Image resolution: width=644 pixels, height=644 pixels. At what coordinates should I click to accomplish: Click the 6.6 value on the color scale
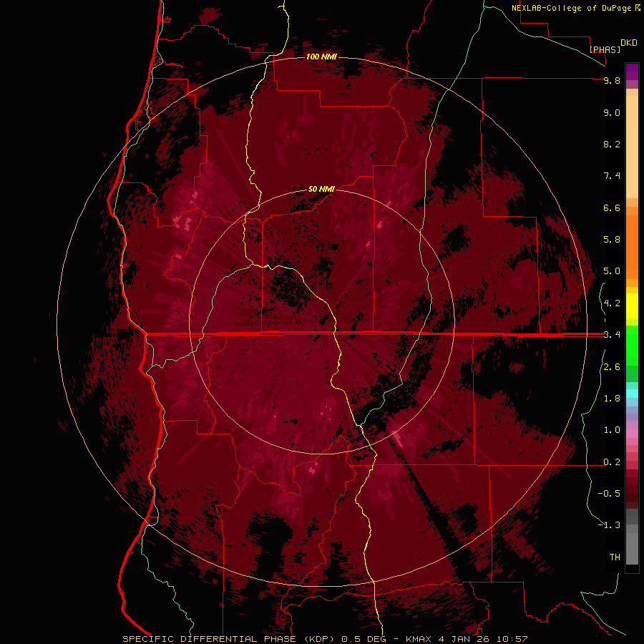[x=612, y=208]
